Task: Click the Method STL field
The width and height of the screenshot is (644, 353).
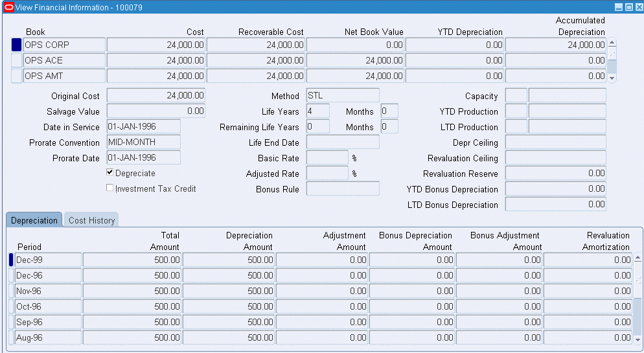Action: coord(343,95)
